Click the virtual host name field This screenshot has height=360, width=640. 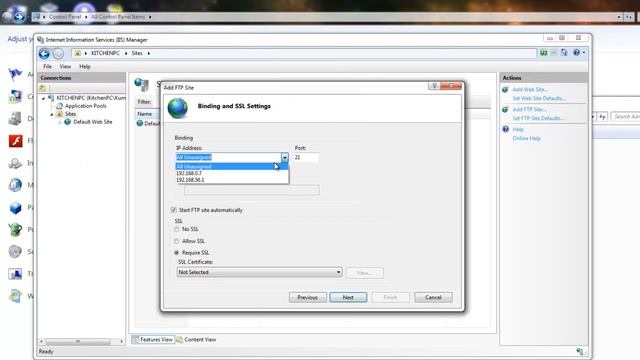tap(251, 189)
